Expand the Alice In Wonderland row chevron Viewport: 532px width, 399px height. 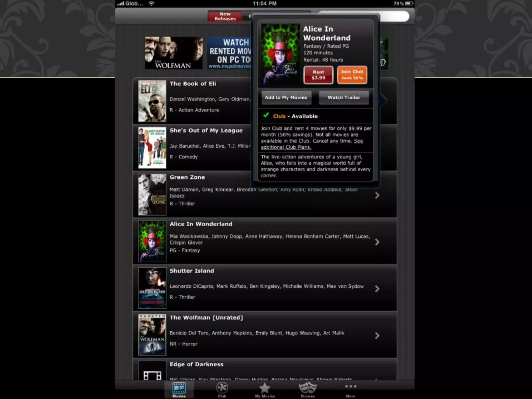377,242
